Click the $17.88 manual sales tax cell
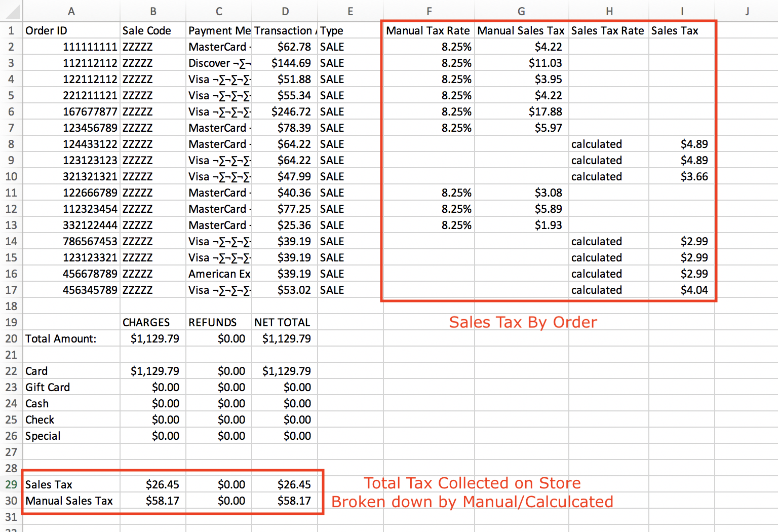778x532 pixels. click(x=521, y=111)
